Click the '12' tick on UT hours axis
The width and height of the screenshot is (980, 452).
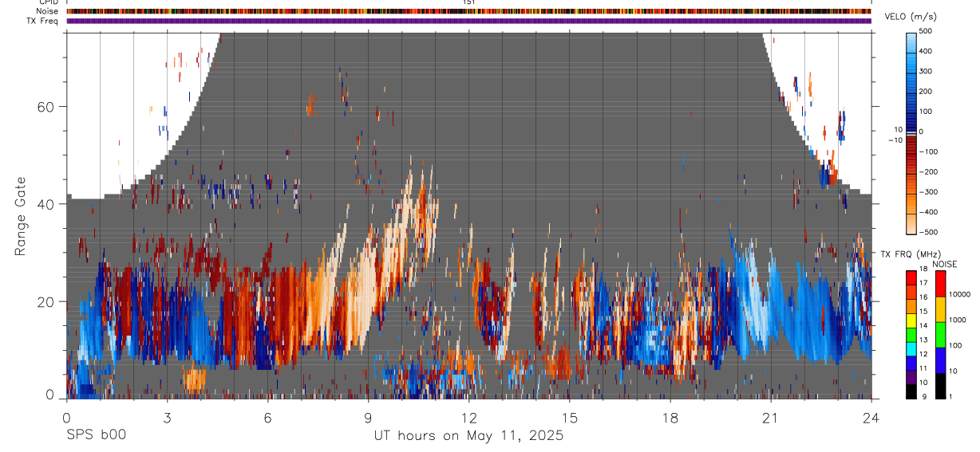tap(469, 417)
